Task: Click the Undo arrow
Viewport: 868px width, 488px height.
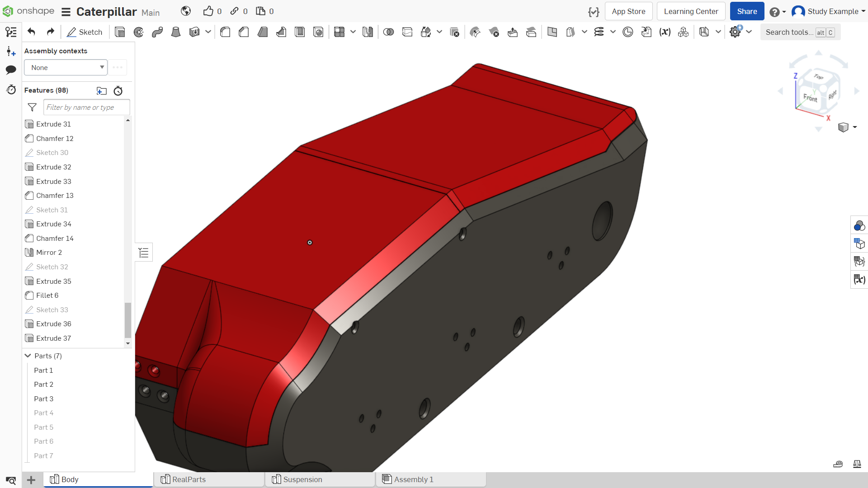Action: point(31,32)
